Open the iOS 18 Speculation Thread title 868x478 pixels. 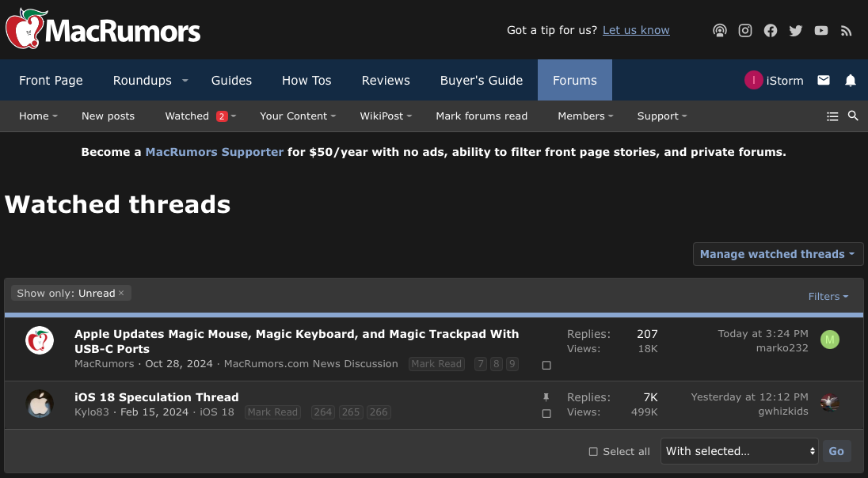pos(157,397)
